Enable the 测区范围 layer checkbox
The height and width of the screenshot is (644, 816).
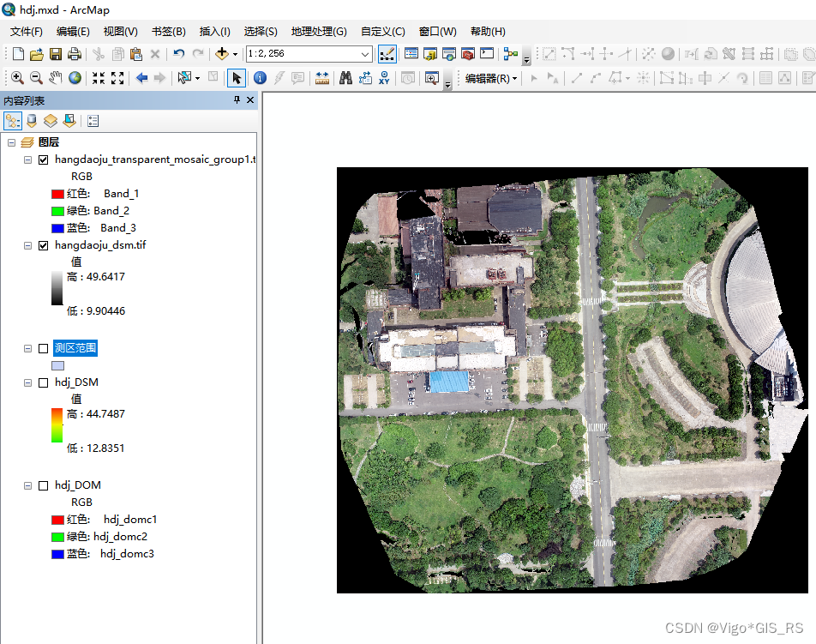44,348
